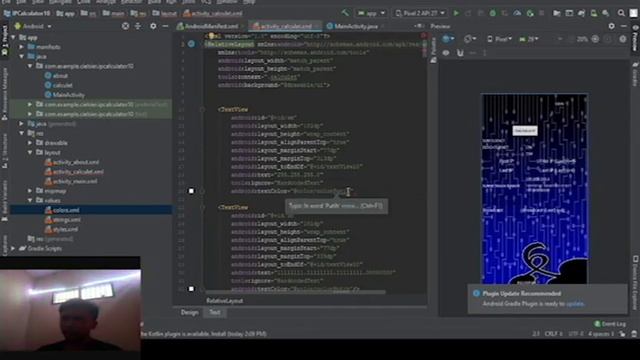The height and width of the screenshot is (360, 640).
Task: Hide the Preview panel with the minus icon
Action: (x=624, y=26)
